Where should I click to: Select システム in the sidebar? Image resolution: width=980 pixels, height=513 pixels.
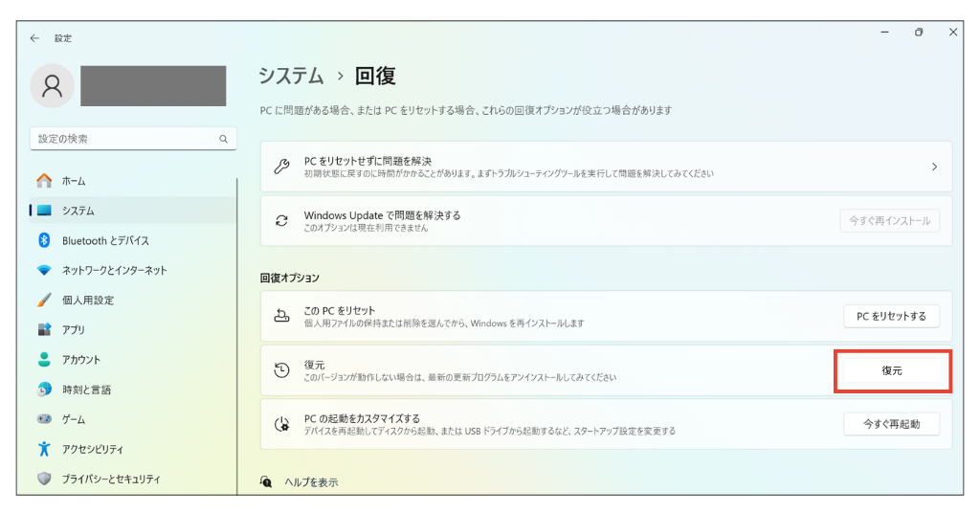(x=133, y=211)
